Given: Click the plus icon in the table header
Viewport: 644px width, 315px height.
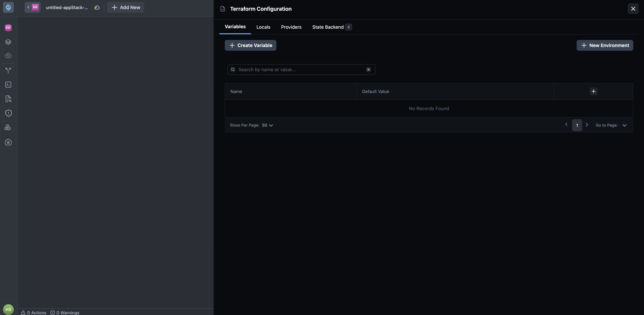Looking at the screenshot, I should click(593, 91).
